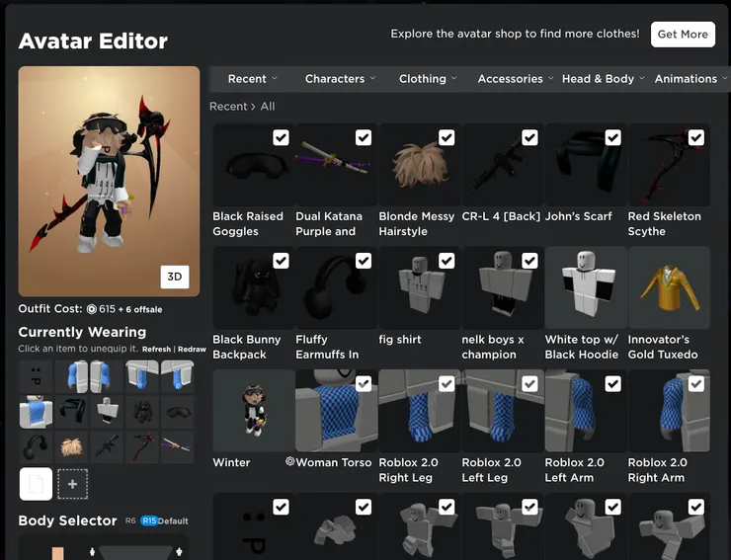Select the Innovator's Gold Tuxedo item

pyautogui.click(x=669, y=288)
